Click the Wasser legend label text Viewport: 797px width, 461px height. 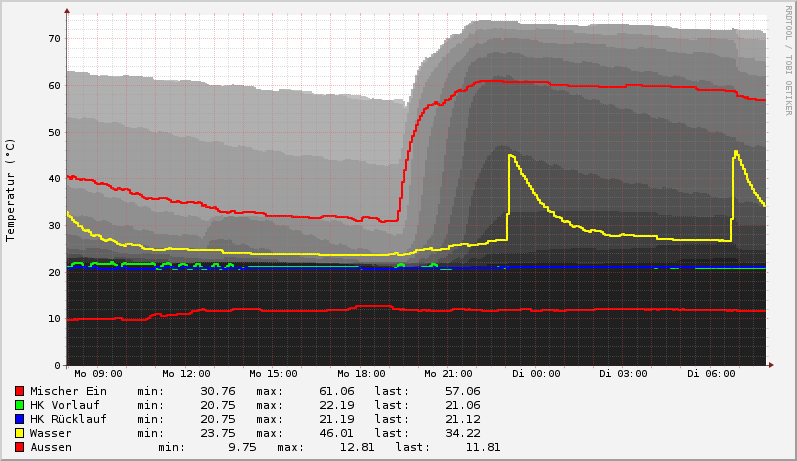pyautogui.click(x=51, y=433)
